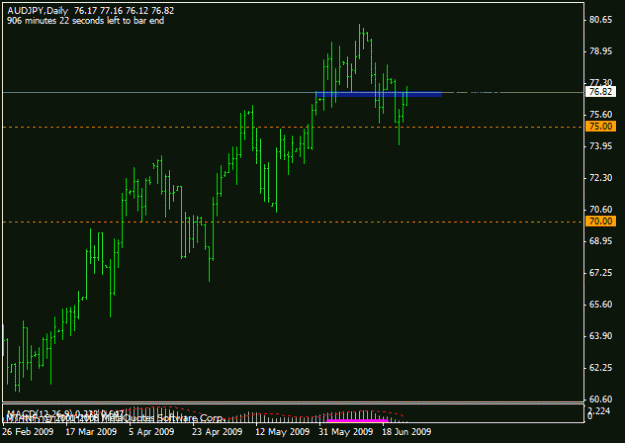Click the 80.65 price axis label
Screen dimensions: 625x443
pos(600,20)
